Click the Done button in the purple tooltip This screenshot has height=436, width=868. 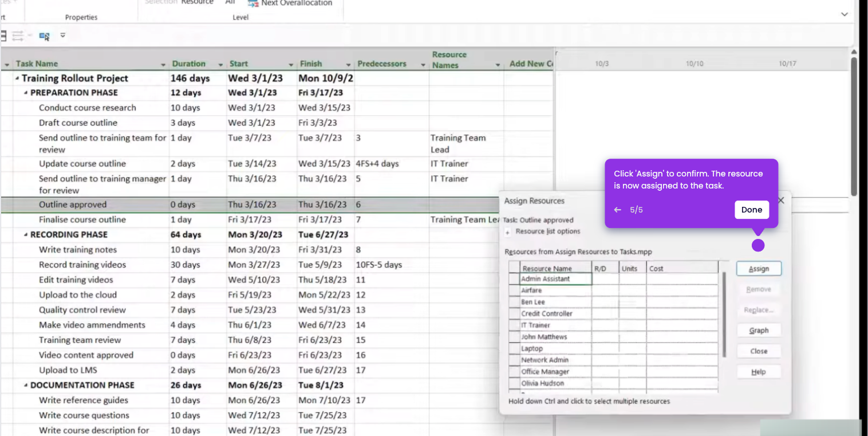click(x=752, y=210)
